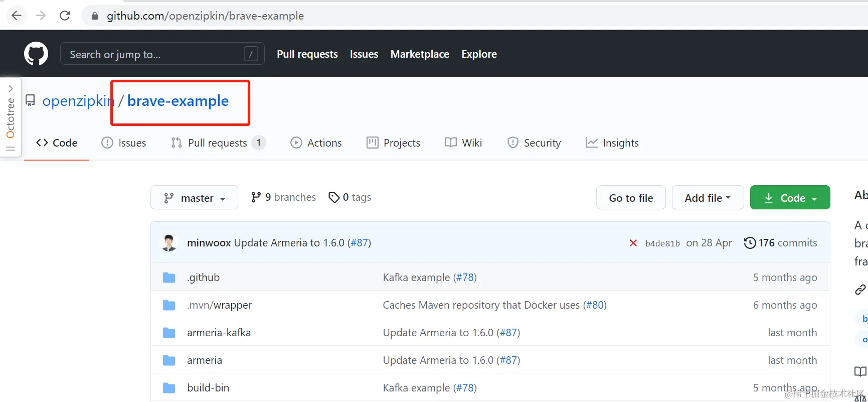This screenshot has height=402, width=868.
Task: Click the commits history clock icon
Action: click(750, 243)
